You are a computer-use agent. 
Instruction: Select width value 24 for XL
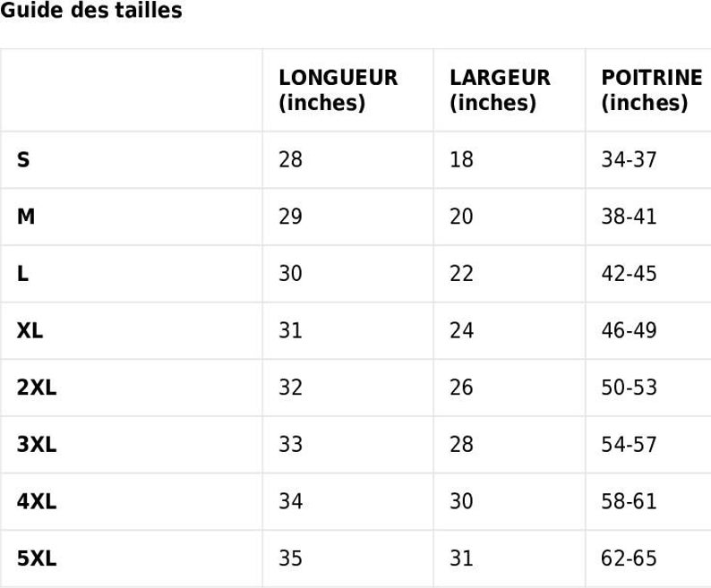tap(461, 330)
